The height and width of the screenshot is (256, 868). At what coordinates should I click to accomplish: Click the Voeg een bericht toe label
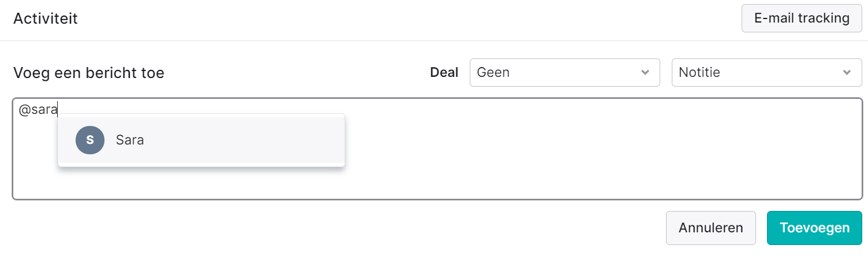pos(89,73)
